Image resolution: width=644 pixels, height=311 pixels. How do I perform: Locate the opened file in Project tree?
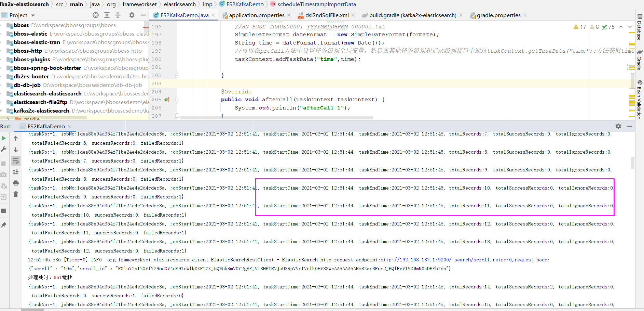click(x=96, y=15)
